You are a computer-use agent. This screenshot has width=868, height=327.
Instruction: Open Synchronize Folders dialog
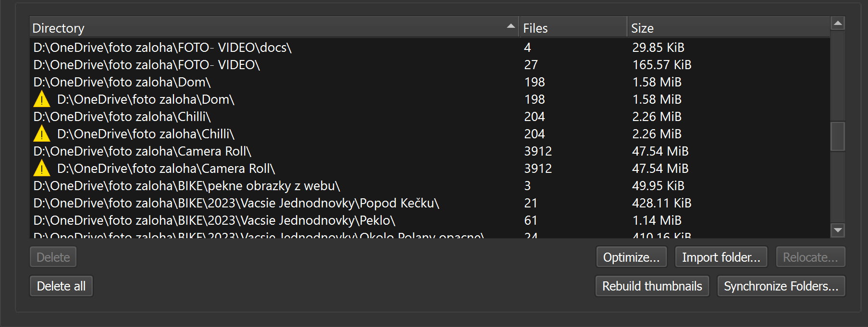[x=781, y=286]
